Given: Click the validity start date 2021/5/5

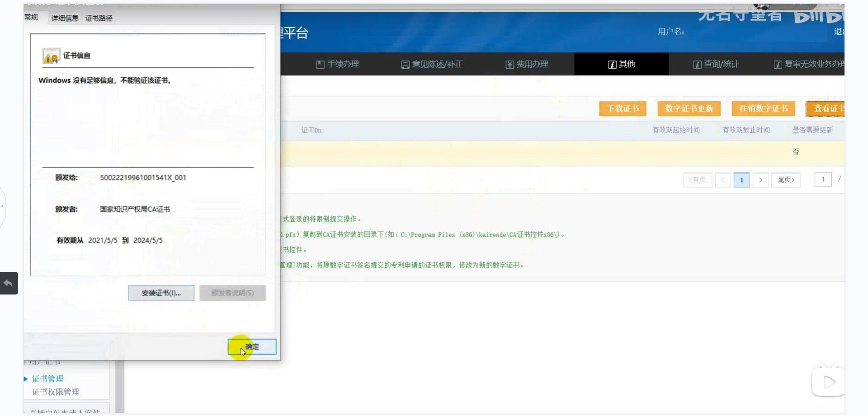Looking at the screenshot, I should pos(103,240).
